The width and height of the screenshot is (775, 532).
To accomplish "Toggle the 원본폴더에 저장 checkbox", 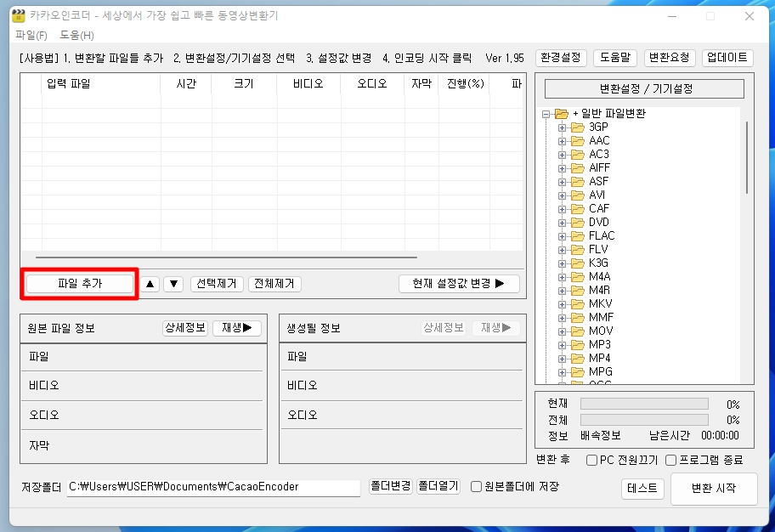I will [x=476, y=486].
